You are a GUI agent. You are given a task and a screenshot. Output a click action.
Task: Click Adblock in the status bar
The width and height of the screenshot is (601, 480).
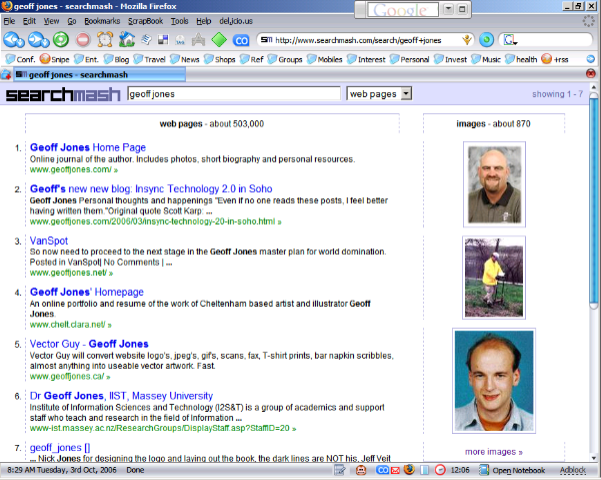click(573, 470)
